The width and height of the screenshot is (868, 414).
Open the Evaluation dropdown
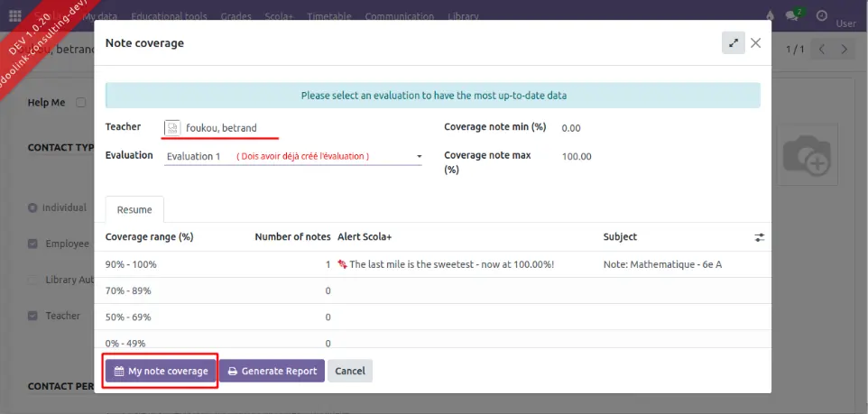coord(293,156)
